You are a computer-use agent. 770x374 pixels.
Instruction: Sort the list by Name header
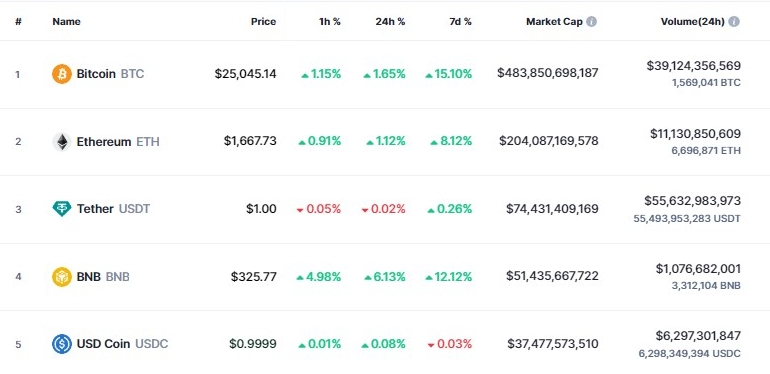click(66, 22)
